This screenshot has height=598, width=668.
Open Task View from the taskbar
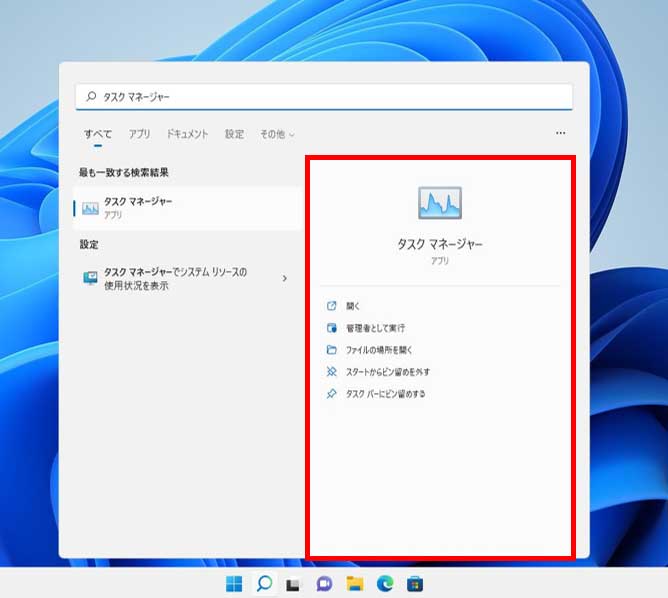[x=294, y=583]
